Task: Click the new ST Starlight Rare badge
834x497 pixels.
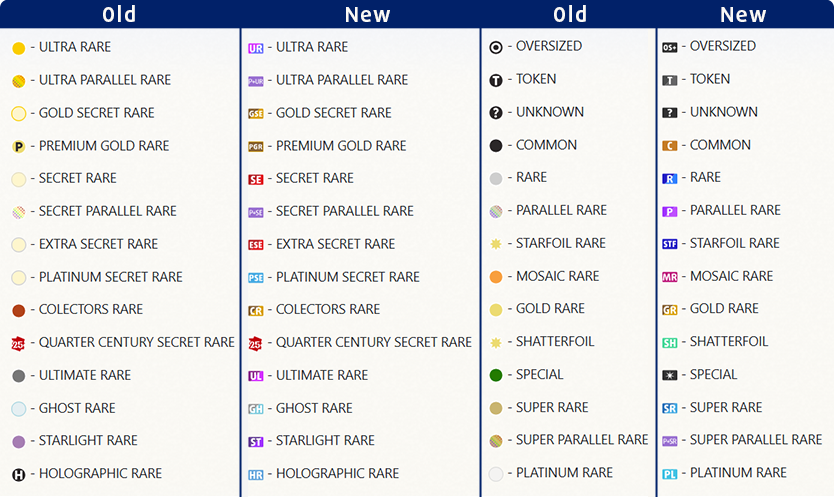Action: pyautogui.click(x=256, y=442)
